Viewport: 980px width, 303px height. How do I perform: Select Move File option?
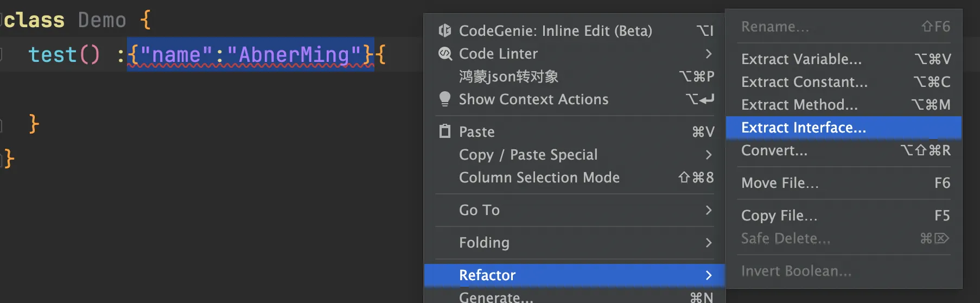point(780,183)
